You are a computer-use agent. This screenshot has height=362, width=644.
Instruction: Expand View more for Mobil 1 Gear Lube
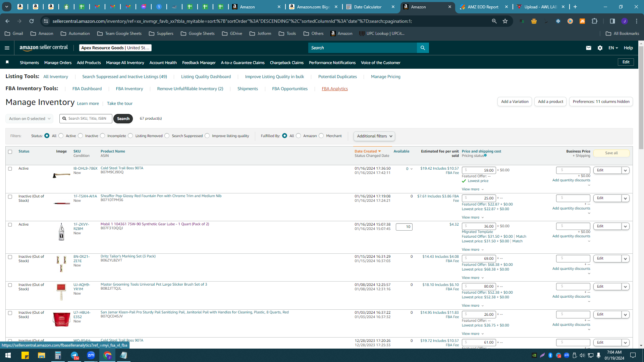click(473, 249)
